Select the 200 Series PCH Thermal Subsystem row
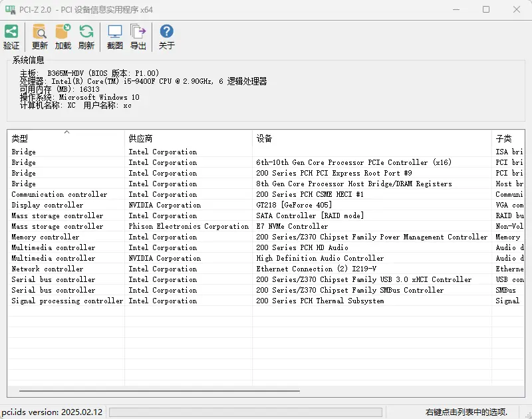The width and height of the screenshot is (532, 419). [266, 301]
